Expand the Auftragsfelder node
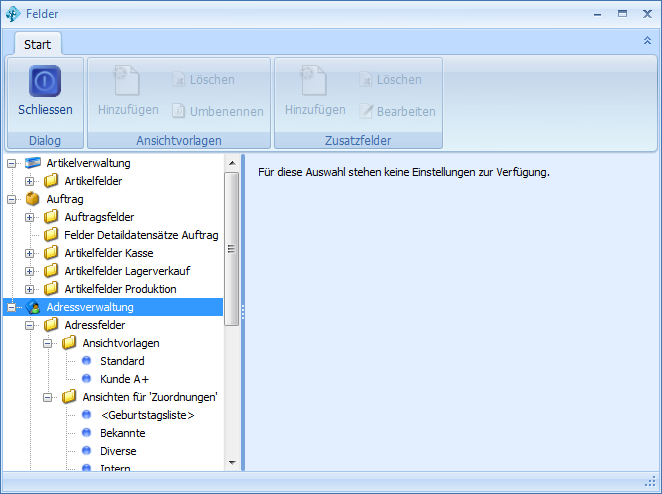Image resolution: width=662 pixels, height=494 pixels. (x=29, y=217)
